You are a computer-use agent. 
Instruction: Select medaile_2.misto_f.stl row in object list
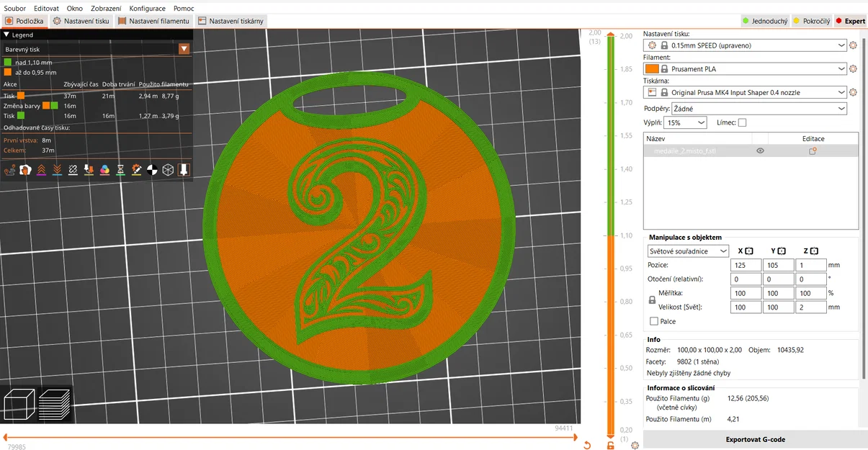751,151
